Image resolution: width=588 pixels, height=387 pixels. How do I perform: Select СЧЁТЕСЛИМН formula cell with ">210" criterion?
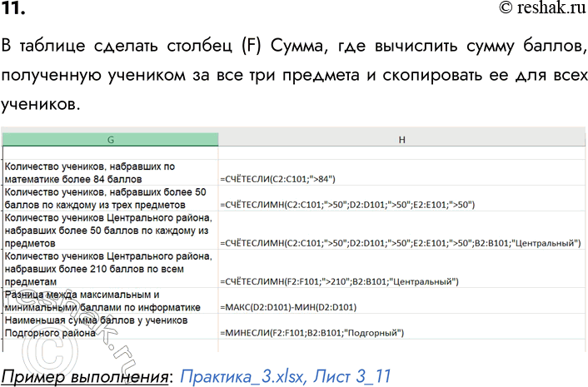tap(340, 281)
